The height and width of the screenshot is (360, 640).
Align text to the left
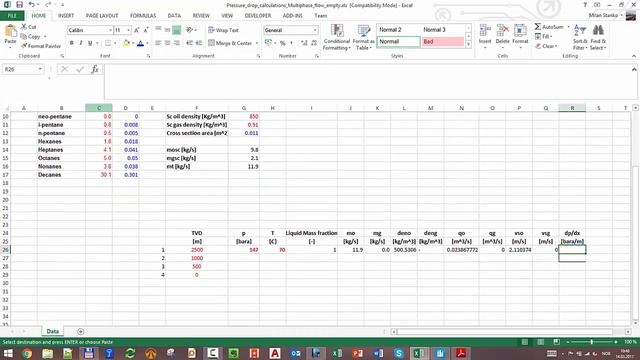coord(158,43)
